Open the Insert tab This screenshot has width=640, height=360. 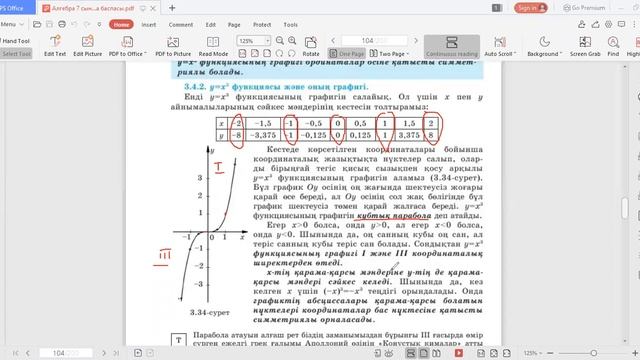click(149, 24)
